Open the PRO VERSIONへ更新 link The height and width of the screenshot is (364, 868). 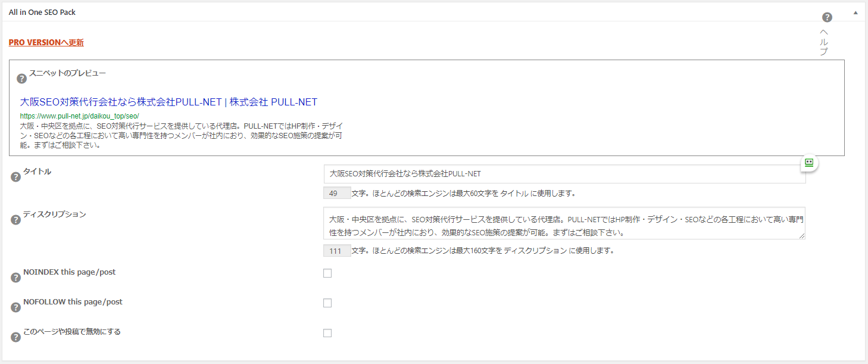pyautogui.click(x=46, y=43)
